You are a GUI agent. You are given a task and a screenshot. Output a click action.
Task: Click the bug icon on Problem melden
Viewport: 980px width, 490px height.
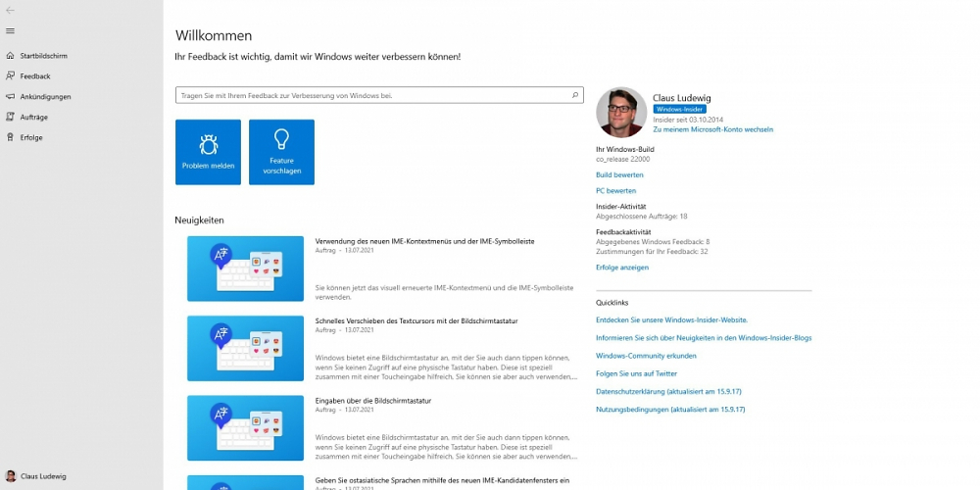[x=208, y=144]
